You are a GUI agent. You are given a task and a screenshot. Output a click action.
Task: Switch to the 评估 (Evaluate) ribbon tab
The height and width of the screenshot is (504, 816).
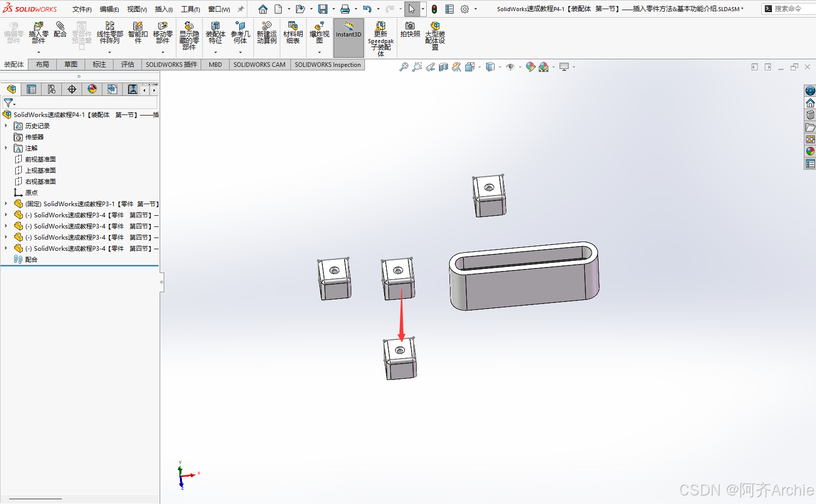coord(128,64)
